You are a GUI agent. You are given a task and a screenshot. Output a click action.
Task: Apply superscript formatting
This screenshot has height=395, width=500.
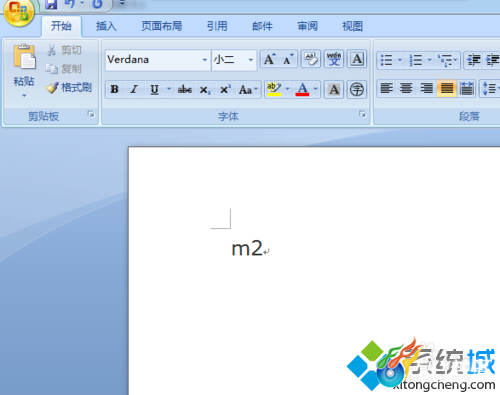coord(225,89)
